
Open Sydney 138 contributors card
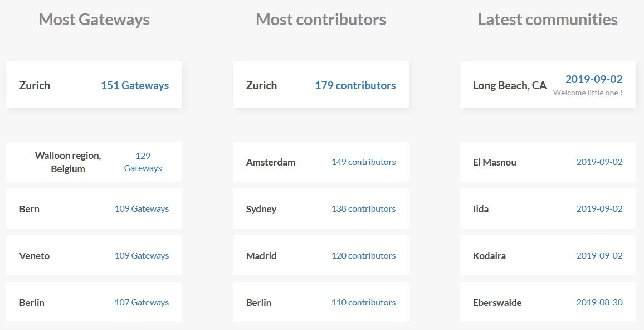tap(321, 209)
